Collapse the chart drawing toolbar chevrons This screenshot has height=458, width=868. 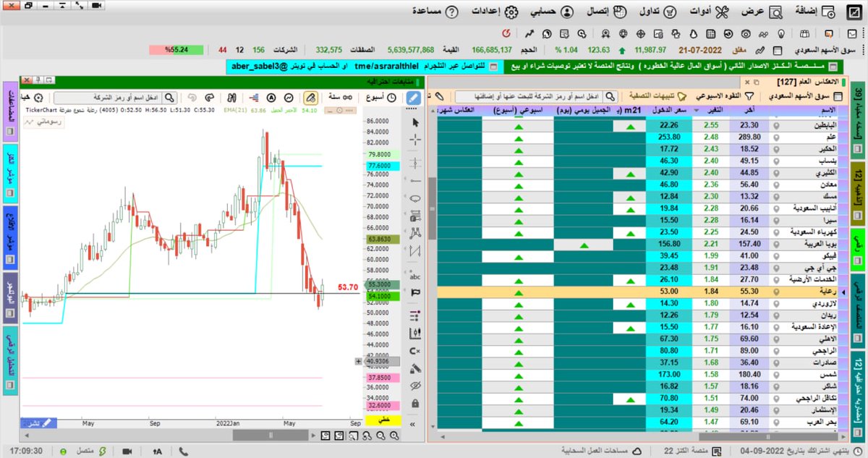pyautogui.click(x=414, y=424)
